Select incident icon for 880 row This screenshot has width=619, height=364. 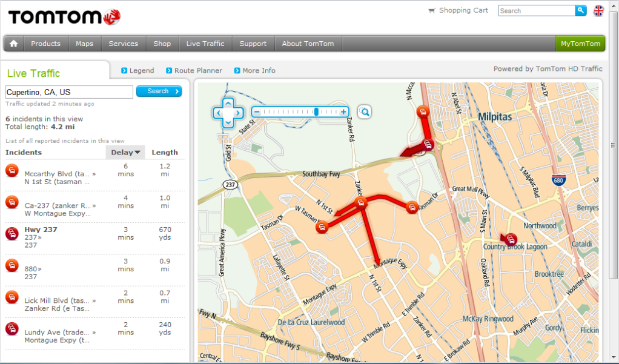click(x=12, y=265)
